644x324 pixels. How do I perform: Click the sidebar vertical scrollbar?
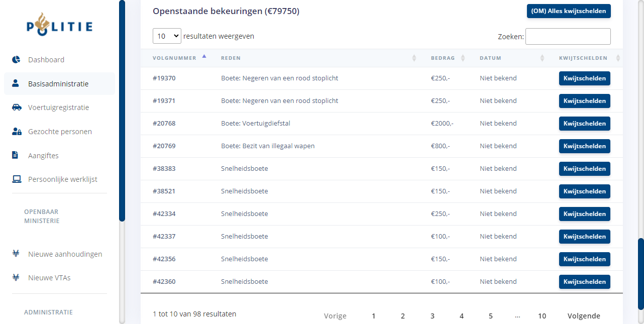pyautogui.click(x=122, y=111)
